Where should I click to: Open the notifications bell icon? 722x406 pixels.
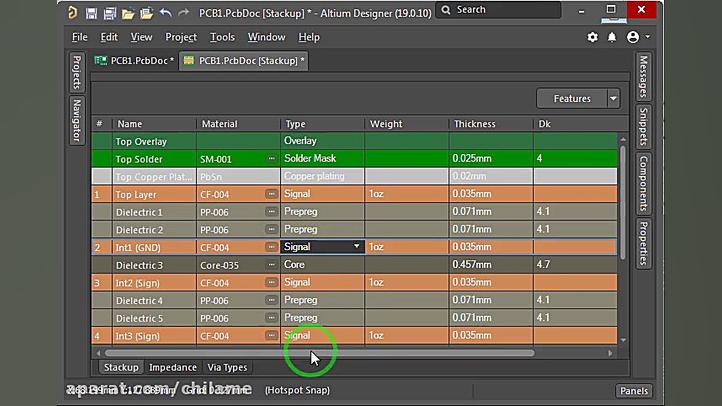(x=611, y=37)
